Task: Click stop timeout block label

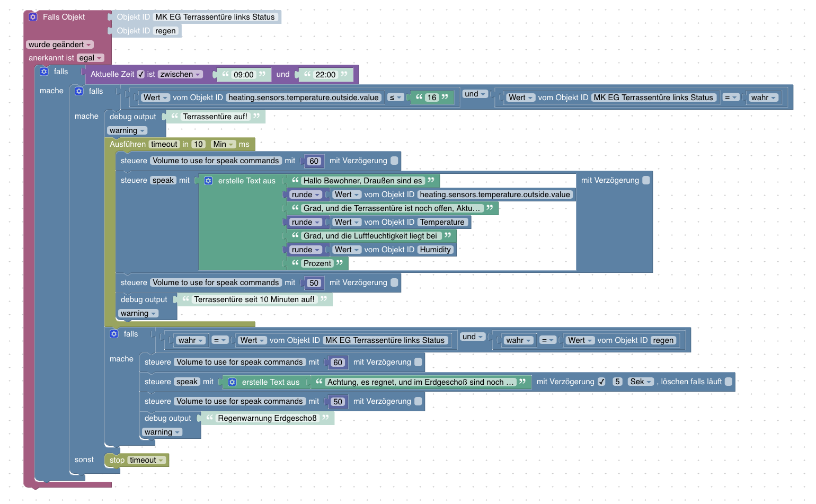Action: (x=117, y=460)
